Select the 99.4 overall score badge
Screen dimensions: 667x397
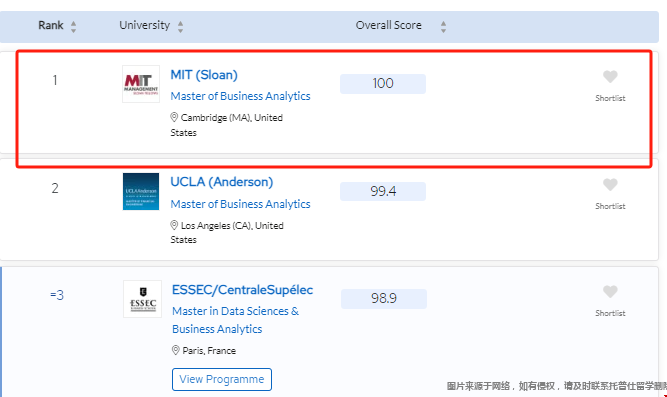pyautogui.click(x=383, y=191)
